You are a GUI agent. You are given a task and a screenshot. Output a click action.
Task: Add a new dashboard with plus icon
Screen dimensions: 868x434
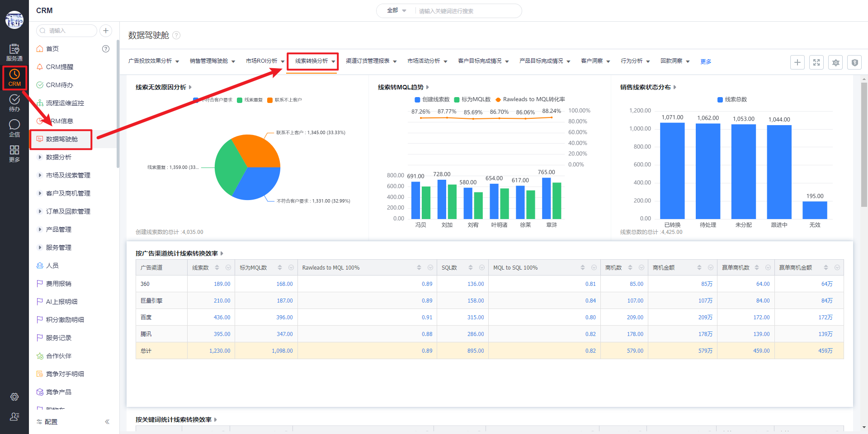[x=797, y=62]
